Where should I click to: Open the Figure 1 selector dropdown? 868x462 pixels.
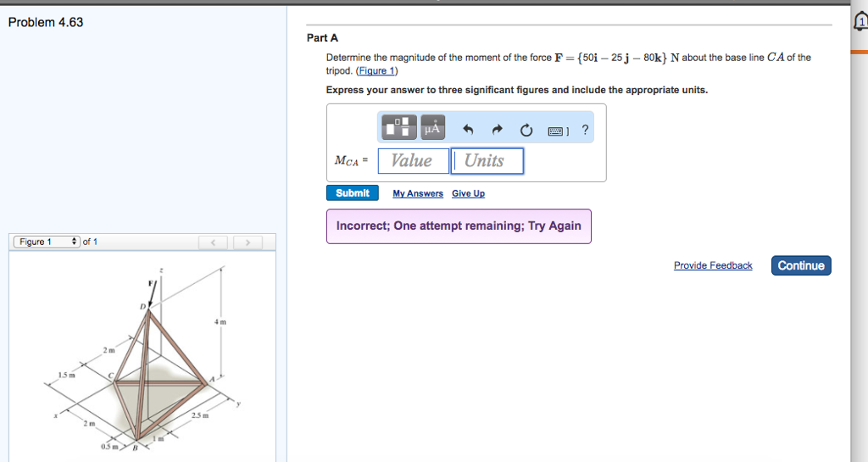point(47,242)
